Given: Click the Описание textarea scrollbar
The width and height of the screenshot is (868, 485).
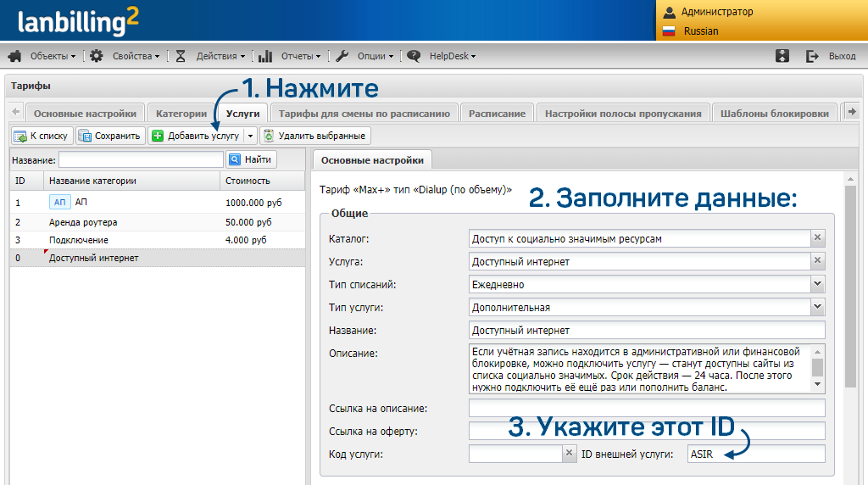Looking at the screenshot, I should (817, 367).
